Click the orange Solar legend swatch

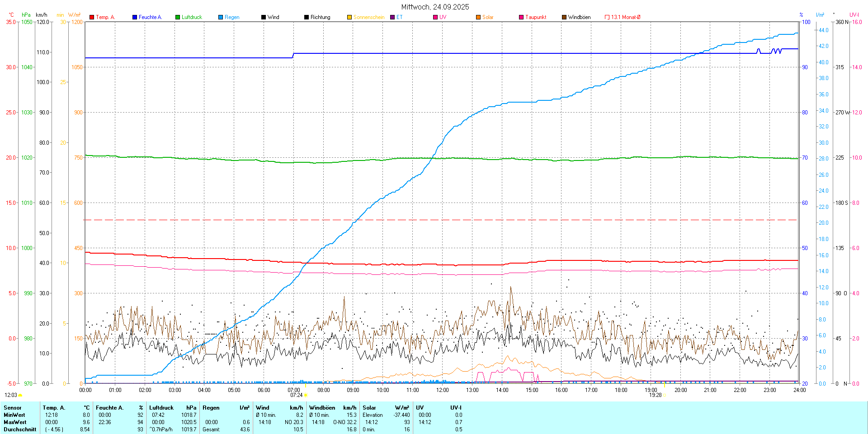pos(478,17)
